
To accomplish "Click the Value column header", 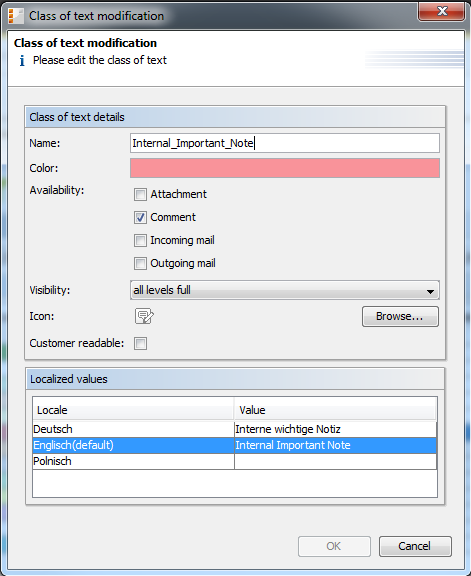I will click(x=335, y=410).
